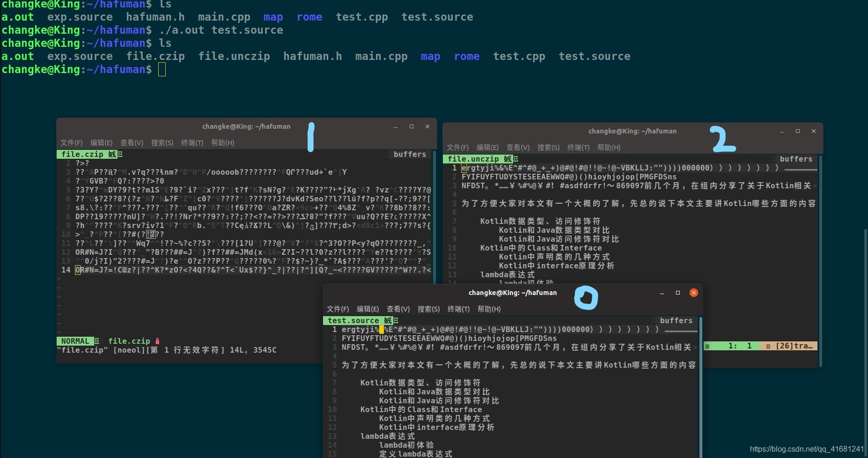This screenshot has height=458, width=868.
Task: Open 编辑(E) menu in test.source window
Action: click(368, 309)
